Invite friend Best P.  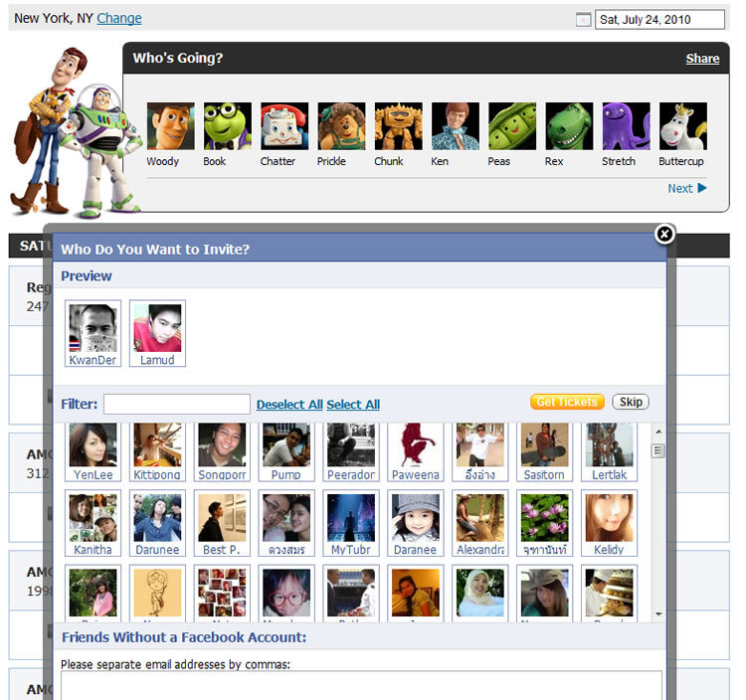pyautogui.click(x=222, y=523)
